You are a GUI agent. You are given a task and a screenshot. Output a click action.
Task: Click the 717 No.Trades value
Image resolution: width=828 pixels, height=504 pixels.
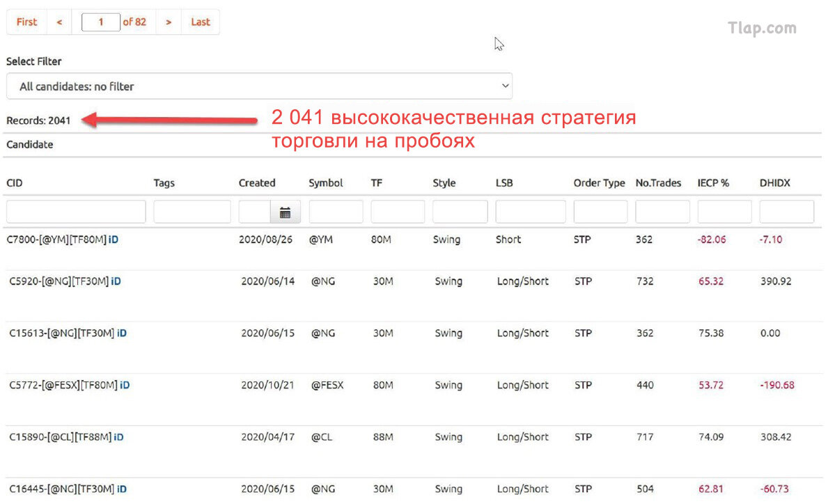click(646, 437)
